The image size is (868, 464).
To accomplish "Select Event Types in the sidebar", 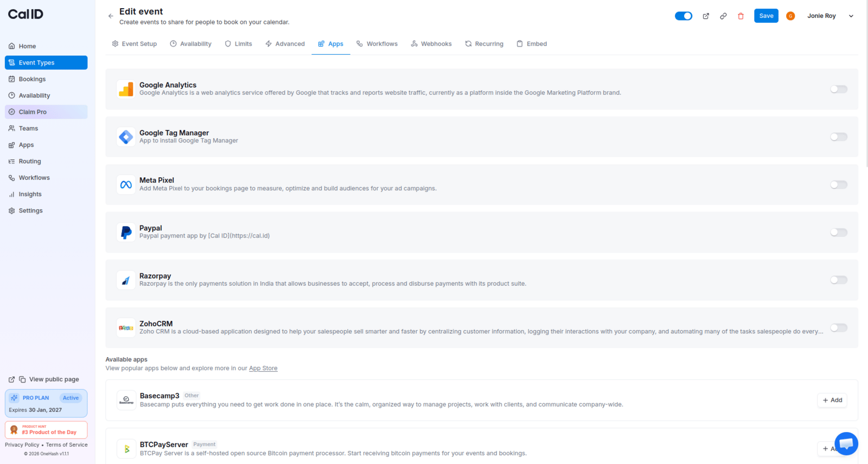I will tap(46, 63).
